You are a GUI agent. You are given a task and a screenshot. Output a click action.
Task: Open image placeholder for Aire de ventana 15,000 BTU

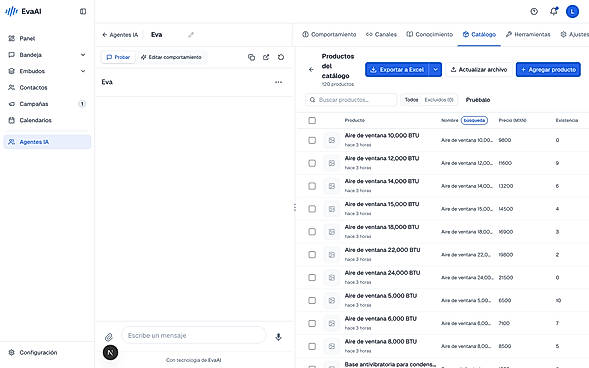point(332,209)
